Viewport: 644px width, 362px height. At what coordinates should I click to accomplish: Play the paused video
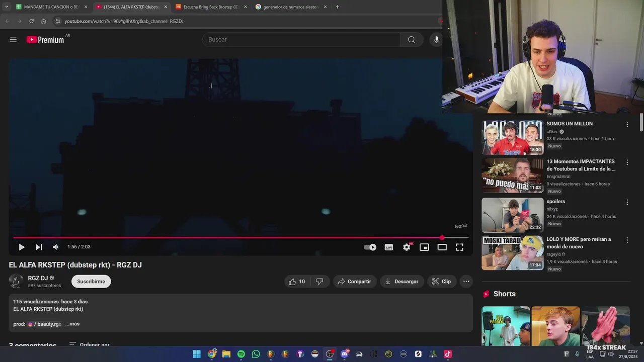(x=21, y=247)
